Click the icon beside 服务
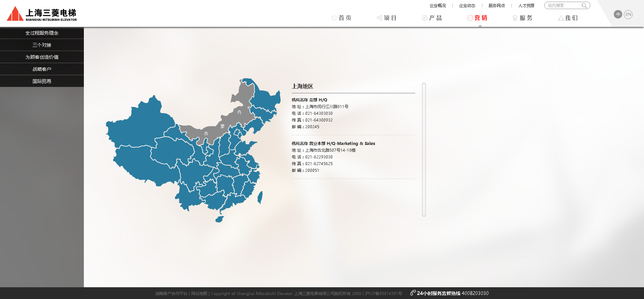The width and height of the screenshot is (644, 299). click(515, 18)
